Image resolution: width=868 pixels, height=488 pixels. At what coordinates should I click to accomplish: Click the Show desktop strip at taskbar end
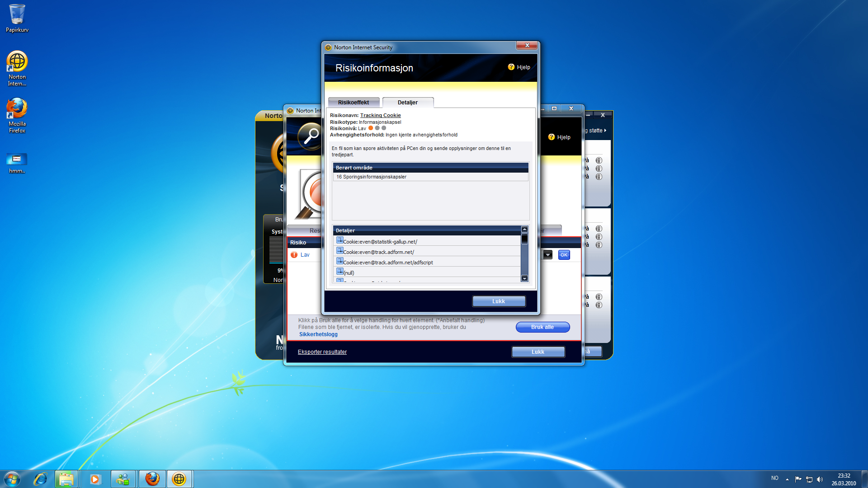pyautogui.click(x=864, y=479)
